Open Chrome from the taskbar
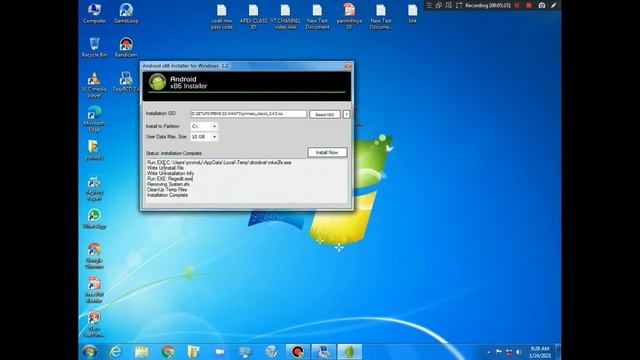Image resolution: width=640 pixels, height=360 pixels. [167, 351]
